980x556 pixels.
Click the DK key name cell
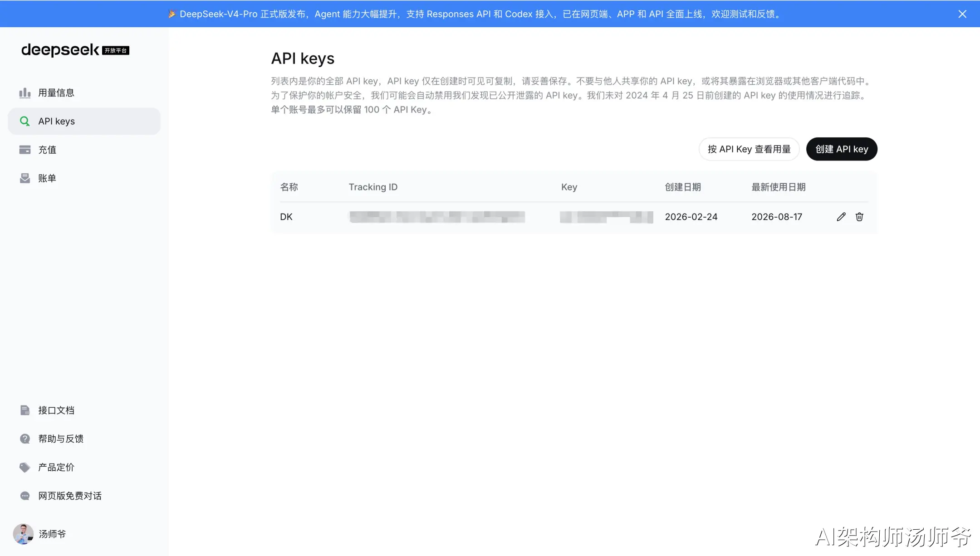point(286,217)
